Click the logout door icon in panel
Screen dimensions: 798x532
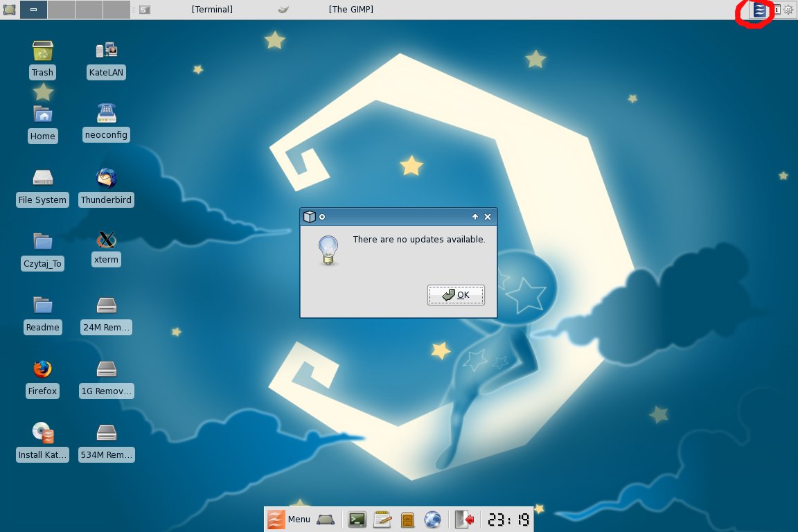464,520
